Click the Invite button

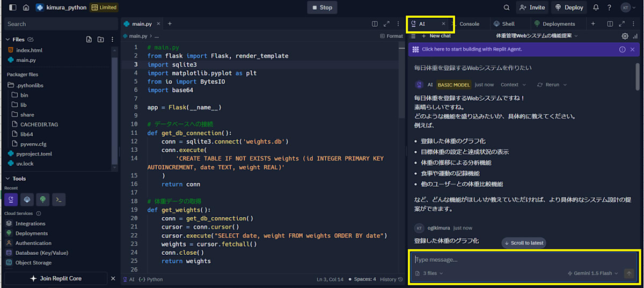click(532, 8)
